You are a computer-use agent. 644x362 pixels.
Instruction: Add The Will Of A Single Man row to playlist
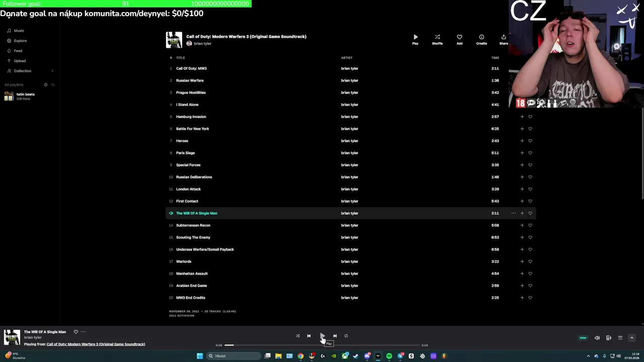[522, 213]
